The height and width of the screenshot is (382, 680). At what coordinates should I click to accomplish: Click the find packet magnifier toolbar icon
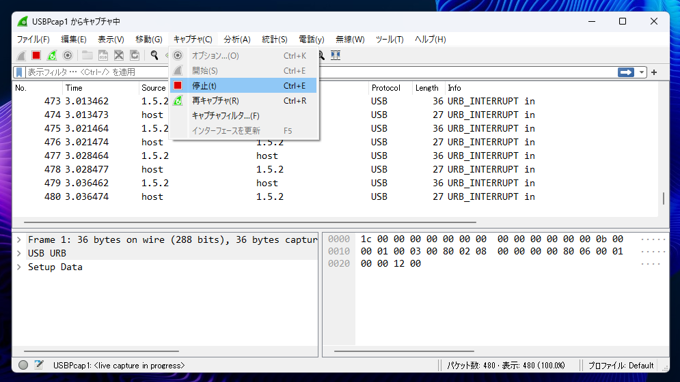[154, 56]
